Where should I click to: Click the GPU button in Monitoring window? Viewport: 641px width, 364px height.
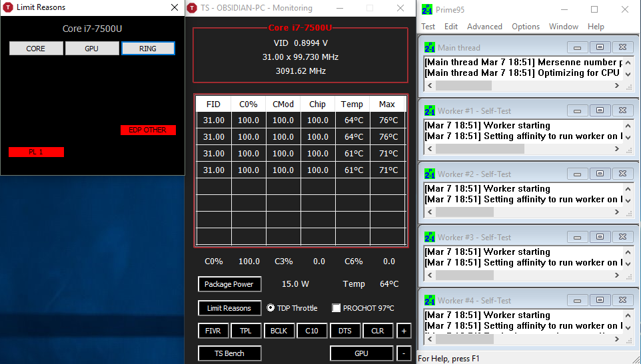click(x=361, y=353)
